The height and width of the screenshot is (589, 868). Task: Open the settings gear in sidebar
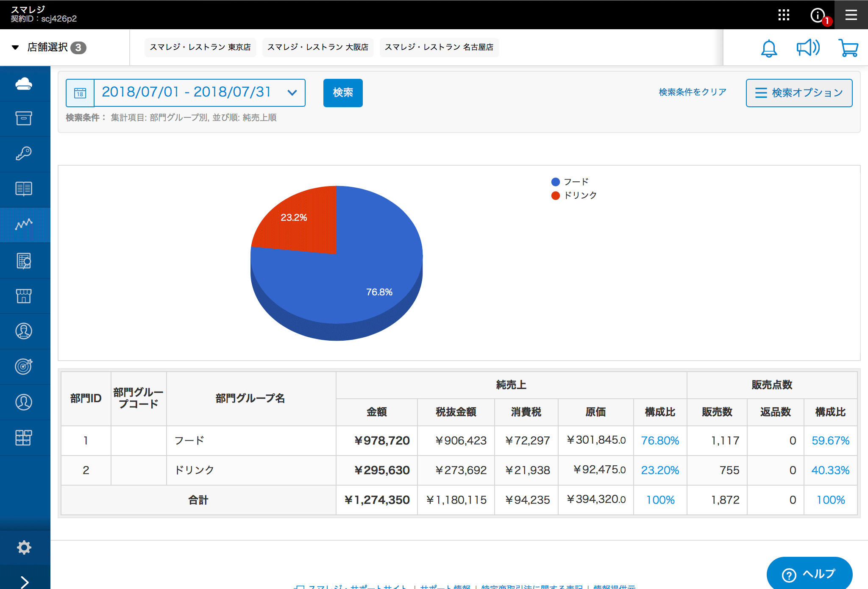[x=24, y=547]
